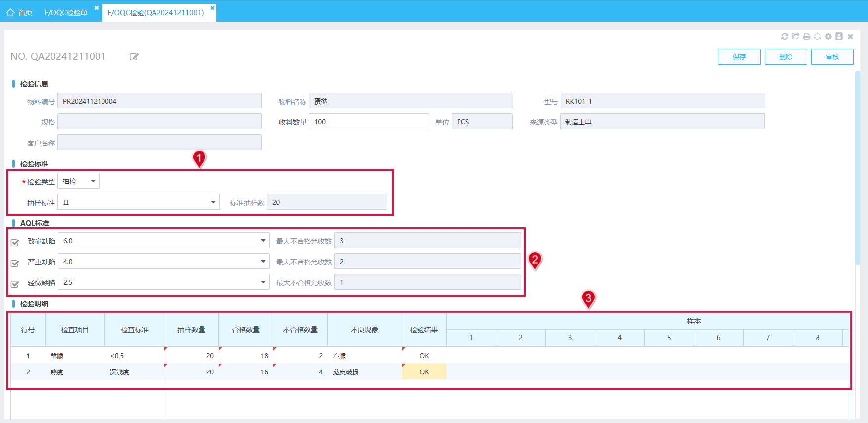Viewport: 868px width, 423px height.
Task: Open the 检验类型 dropdown
Action: 79,181
